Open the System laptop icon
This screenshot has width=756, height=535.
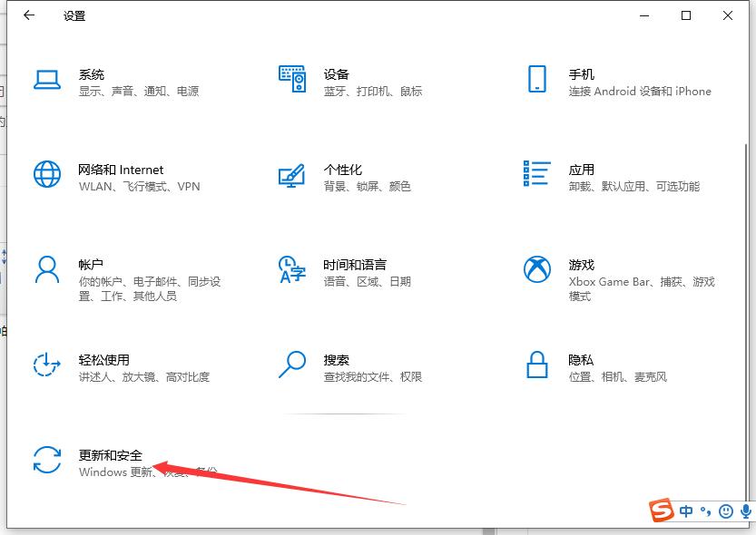47,80
